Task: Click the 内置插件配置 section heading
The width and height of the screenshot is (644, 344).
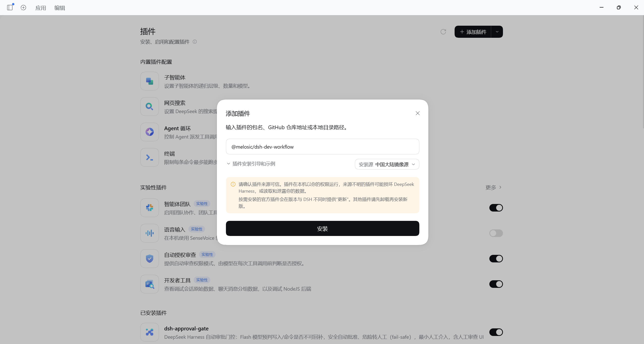Action: pyautogui.click(x=156, y=62)
